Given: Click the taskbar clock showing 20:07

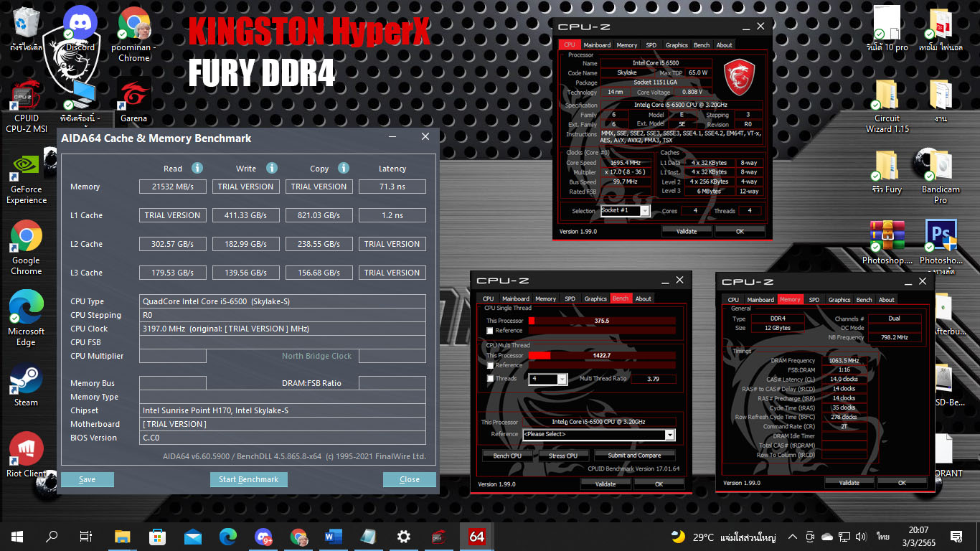Looking at the screenshot, I should tap(918, 537).
